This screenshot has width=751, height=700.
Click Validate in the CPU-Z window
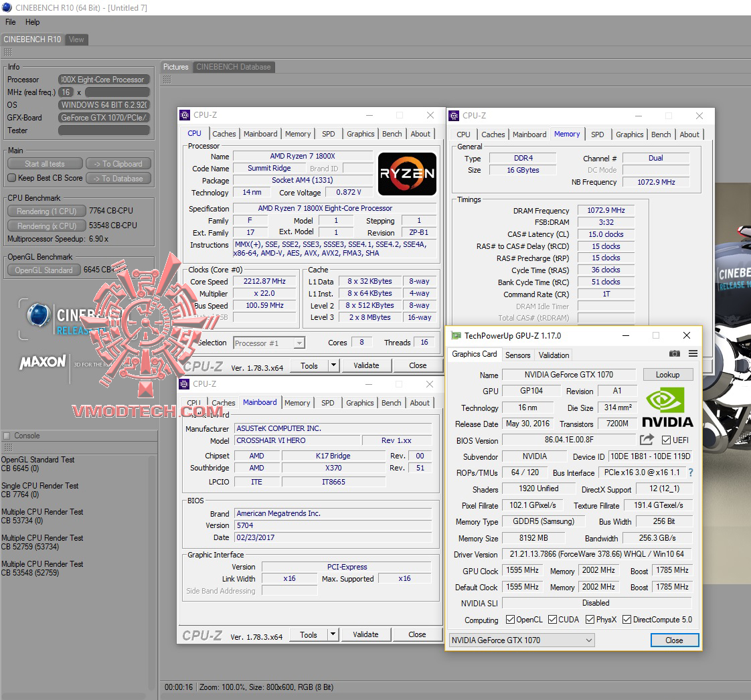[x=367, y=365]
